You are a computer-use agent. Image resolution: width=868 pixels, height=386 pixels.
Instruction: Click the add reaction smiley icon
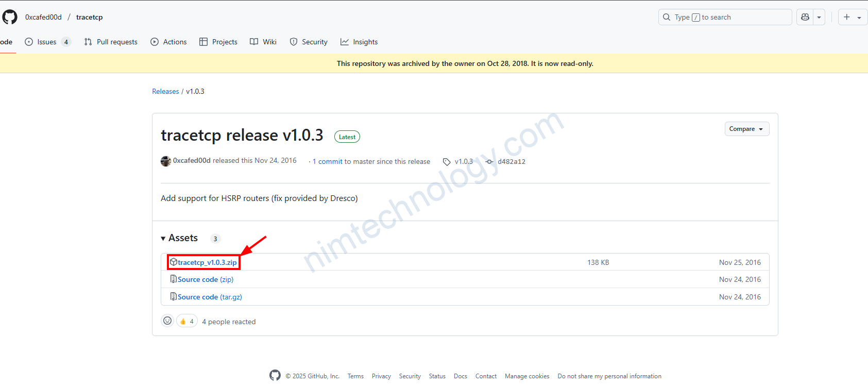tap(167, 321)
